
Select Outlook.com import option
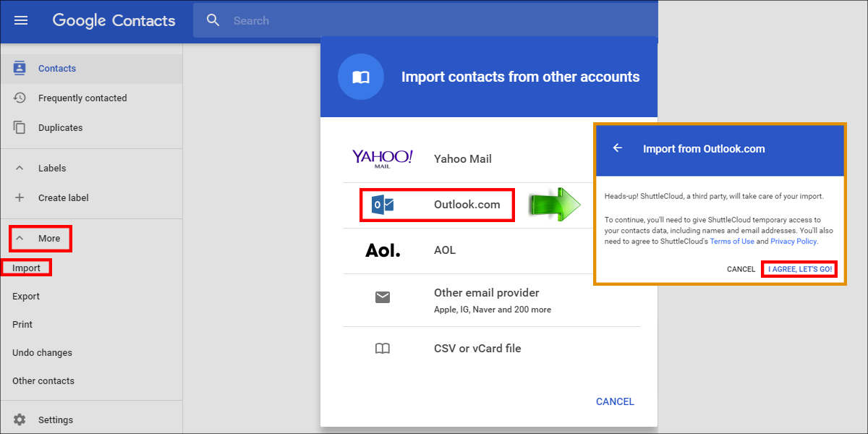click(467, 205)
